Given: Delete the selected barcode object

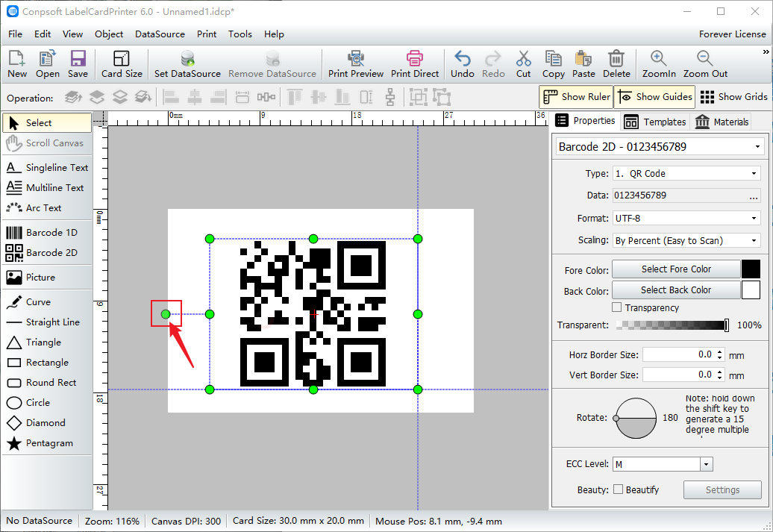Looking at the screenshot, I should (x=616, y=64).
